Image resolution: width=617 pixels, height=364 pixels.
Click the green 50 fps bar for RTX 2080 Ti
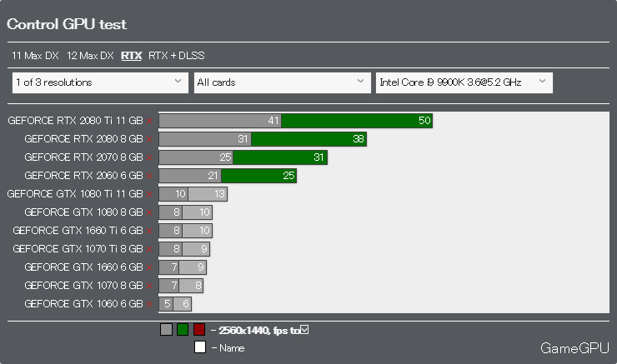357,121
